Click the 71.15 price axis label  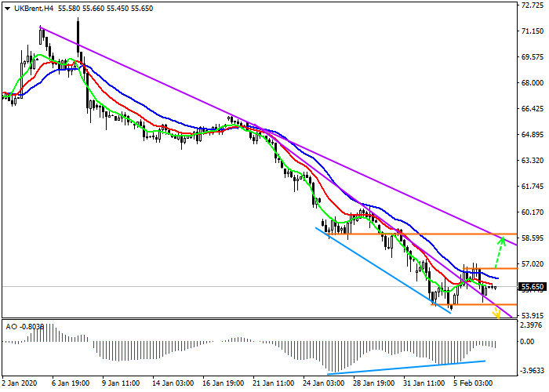coord(531,31)
